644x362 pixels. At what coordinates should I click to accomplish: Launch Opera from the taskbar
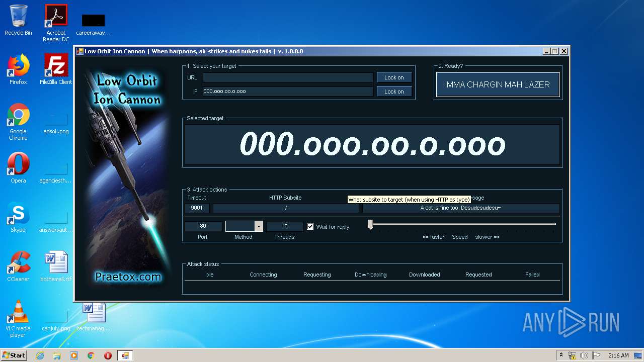tap(108, 355)
